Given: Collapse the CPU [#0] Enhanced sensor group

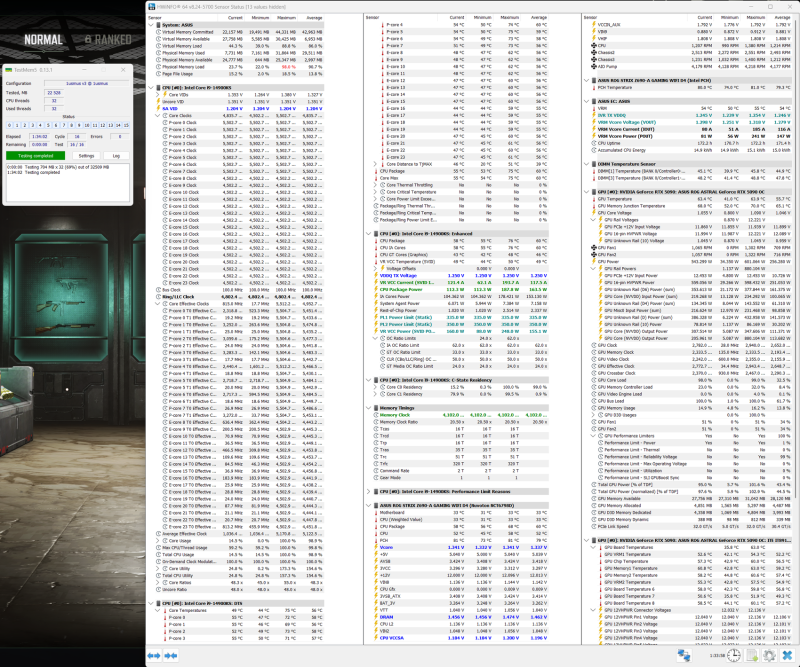Looking at the screenshot, I should tap(368, 233).
